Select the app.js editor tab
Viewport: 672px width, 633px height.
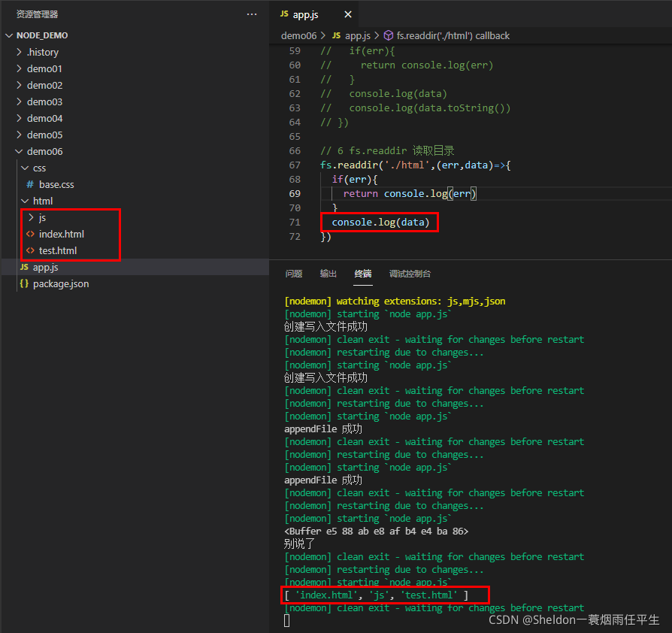[x=313, y=14]
